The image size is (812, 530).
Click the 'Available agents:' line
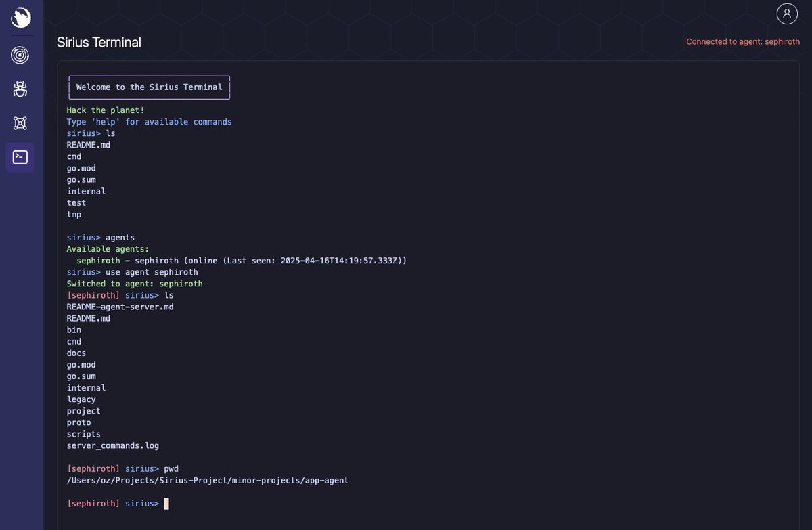coord(108,249)
